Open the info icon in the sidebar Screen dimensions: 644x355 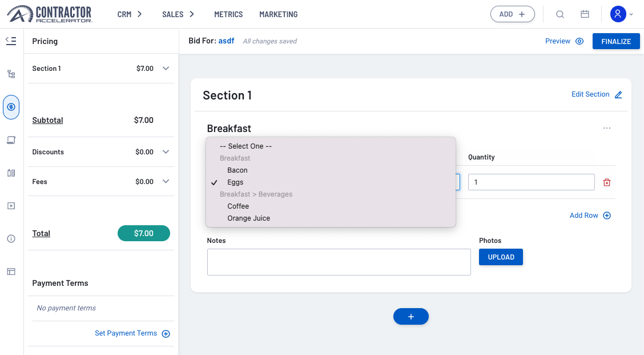click(x=11, y=238)
